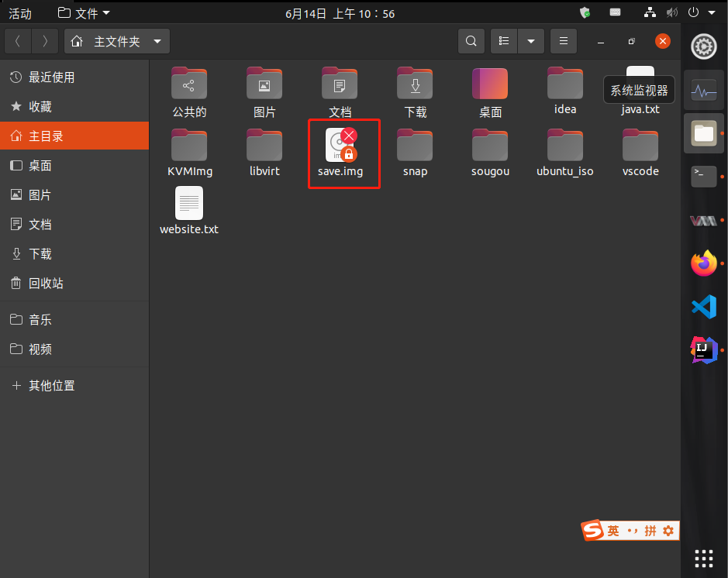Click the date and time clock
The height and width of the screenshot is (578, 728).
[340, 14]
